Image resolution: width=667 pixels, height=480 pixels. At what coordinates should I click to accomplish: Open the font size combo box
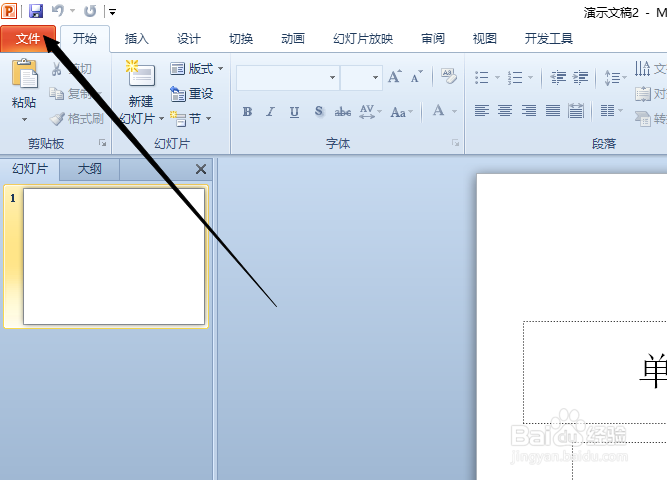pyautogui.click(x=361, y=78)
